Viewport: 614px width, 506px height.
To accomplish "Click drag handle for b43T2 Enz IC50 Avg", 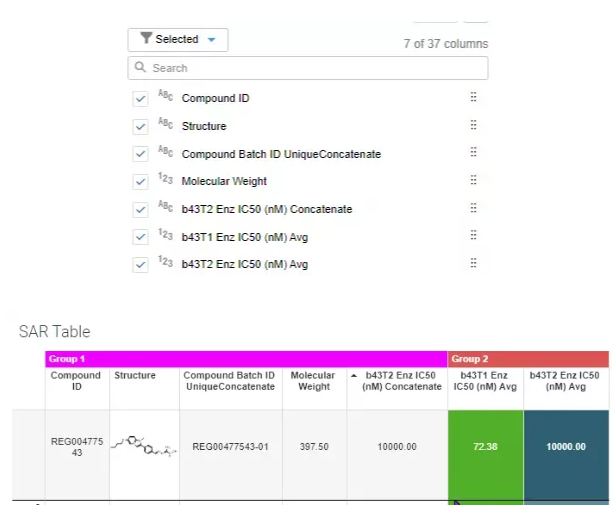I will pyautogui.click(x=473, y=264).
